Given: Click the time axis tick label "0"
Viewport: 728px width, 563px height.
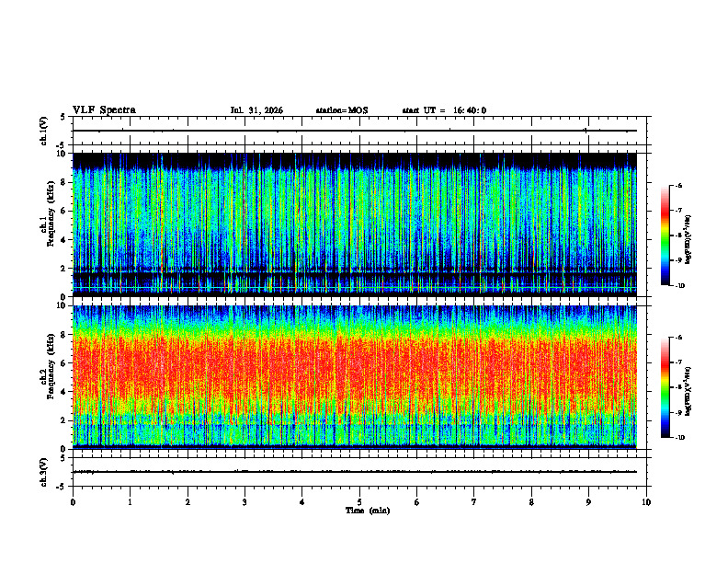Looking at the screenshot, I should point(73,502).
